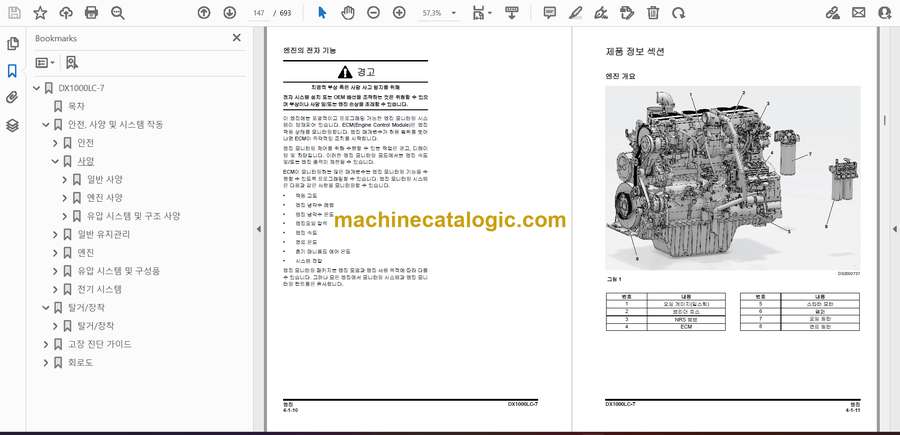
Task: Click the page number input field
Action: click(x=259, y=13)
